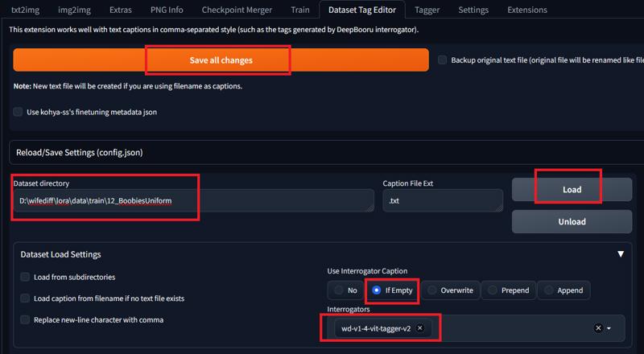Open the Checkpoint Merger tab
Screen dimensions: 644x354
pos(237,10)
